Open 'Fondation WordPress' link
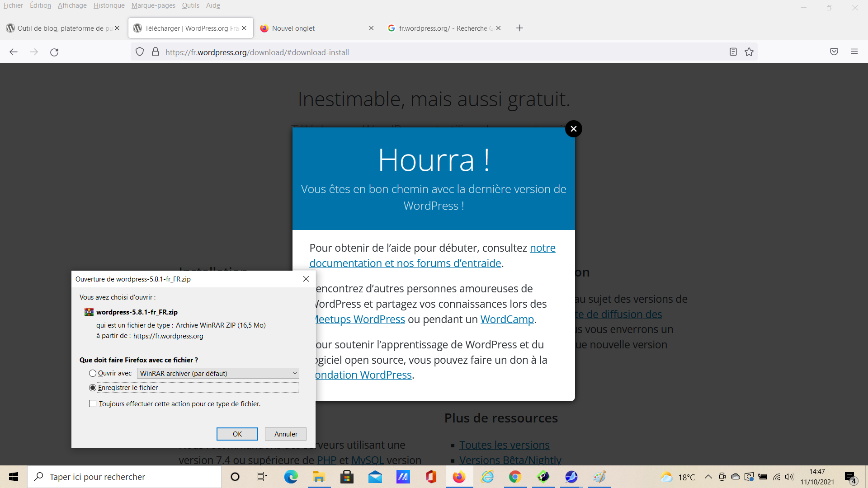 pos(363,375)
